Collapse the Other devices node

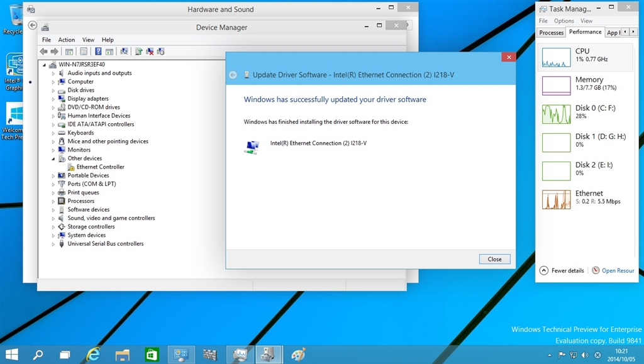point(53,159)
